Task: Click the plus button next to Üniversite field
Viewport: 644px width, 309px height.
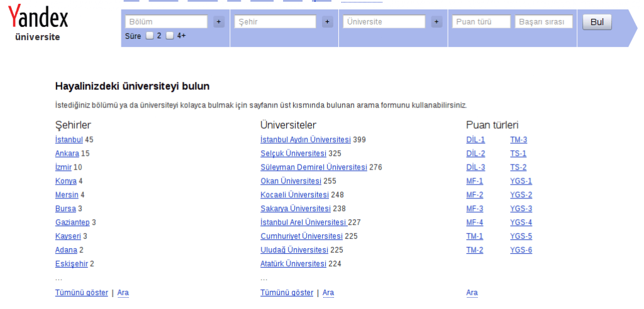Action: 436,22
